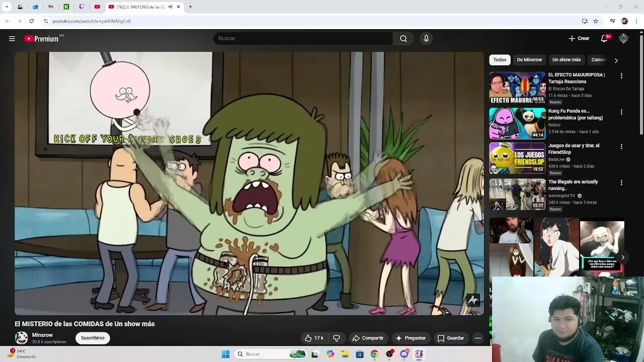This screenshot has width=644, height=362.
Task: Open options for The illegals are actually running
Action: (621, 183)
